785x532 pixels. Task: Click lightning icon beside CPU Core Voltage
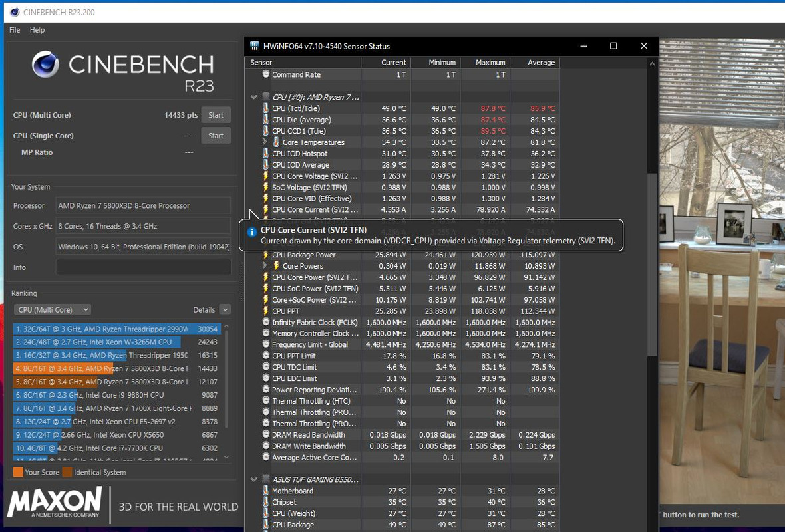(x=266, y=176)
